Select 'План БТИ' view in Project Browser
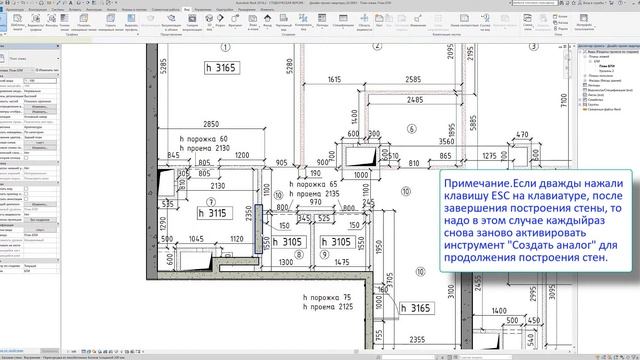The width and height of the screenshot is (640, 360). (607, 66)
